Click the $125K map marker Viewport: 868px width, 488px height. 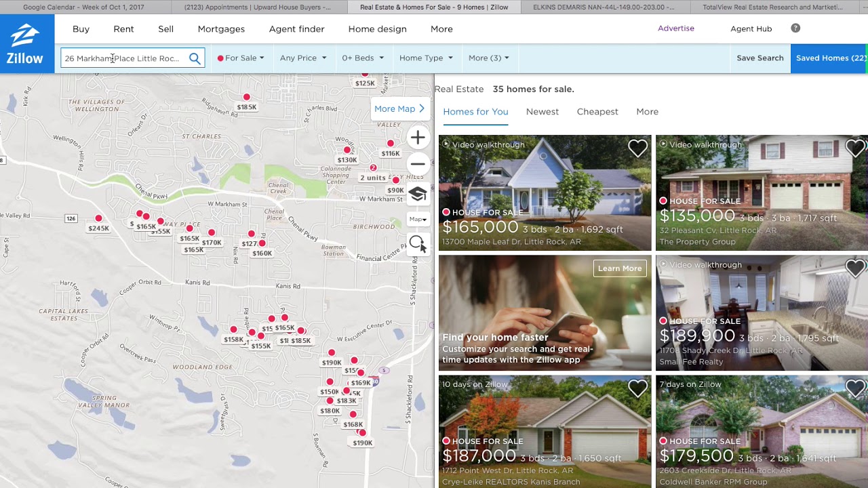coord(365,75)
